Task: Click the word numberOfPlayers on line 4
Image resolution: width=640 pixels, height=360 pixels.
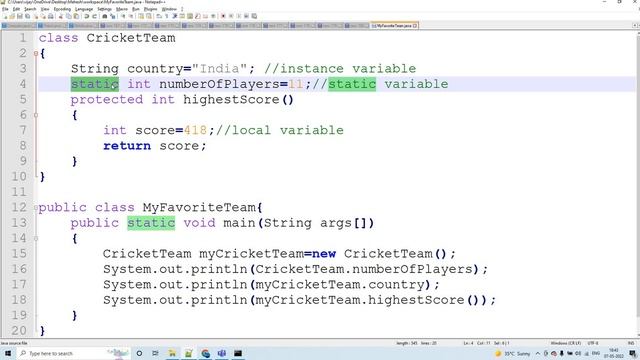Action: tap(219, 84)
